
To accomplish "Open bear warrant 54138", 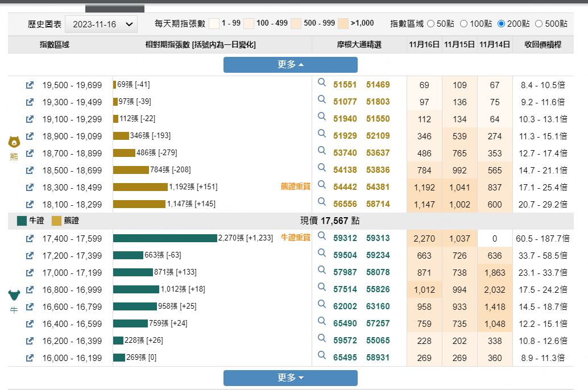I will tap(345, 170).
